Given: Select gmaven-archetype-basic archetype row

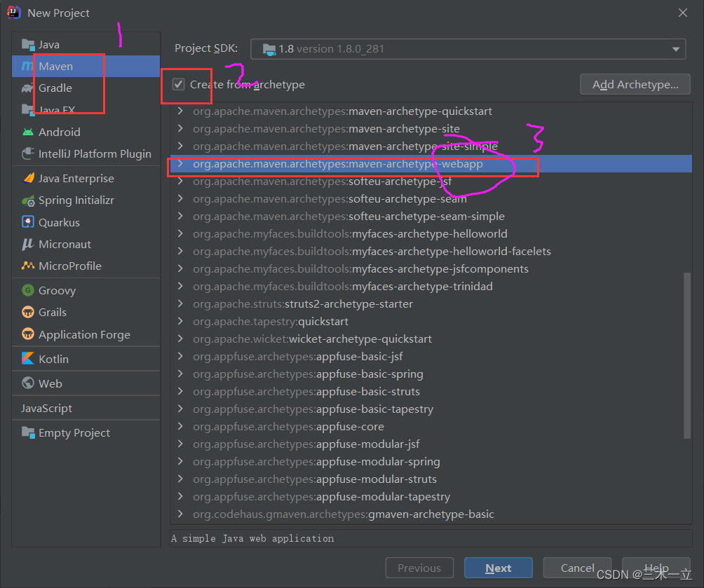Looking at the screenshot, I should [431, 514].
